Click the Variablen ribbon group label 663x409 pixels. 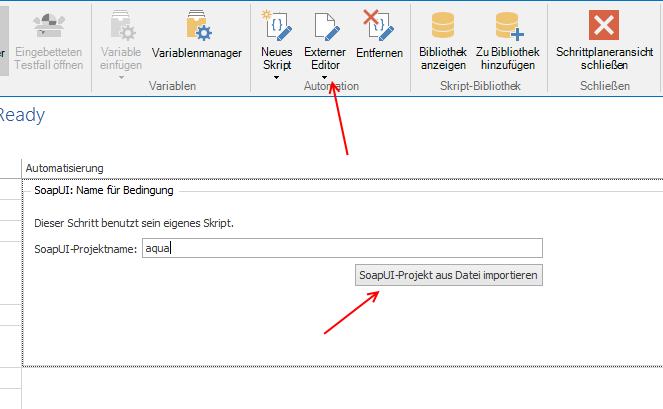point(172,87)
